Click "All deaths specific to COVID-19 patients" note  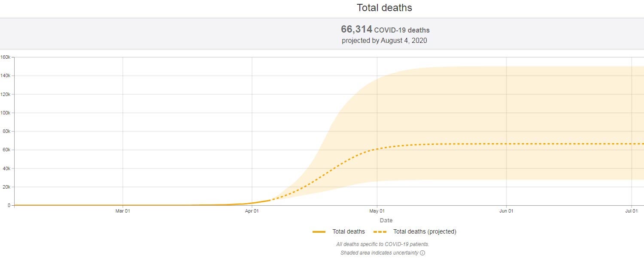click(383, 244)
